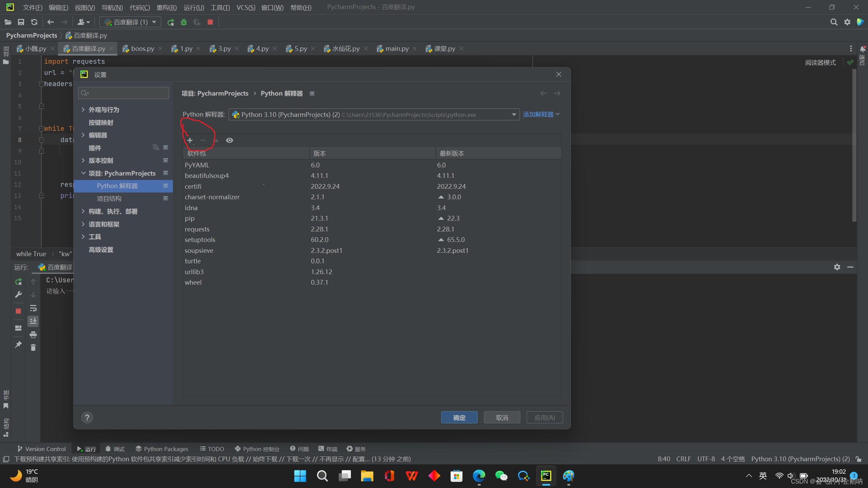Collapse the 项目: PycharmProjects tree node

pos(83,173)
